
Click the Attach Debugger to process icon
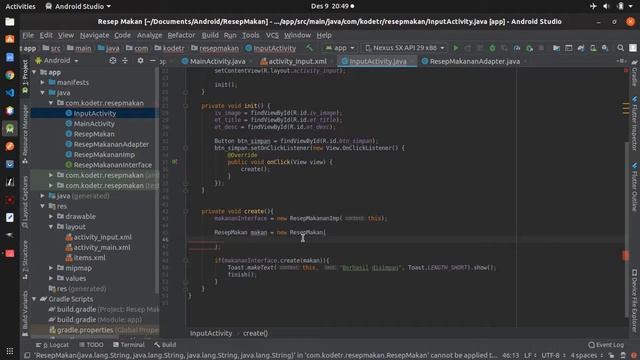[x=529, y=48]
